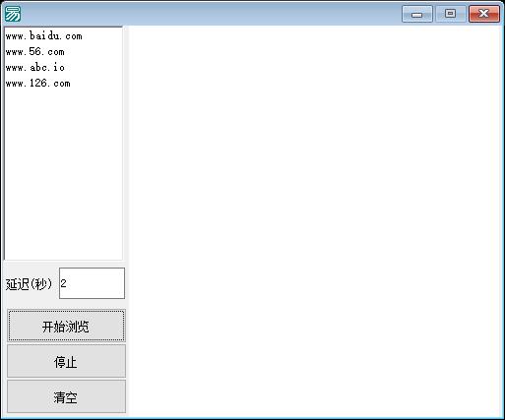
Task: Click the 延迟(秒) label
Action: (29, 284)
